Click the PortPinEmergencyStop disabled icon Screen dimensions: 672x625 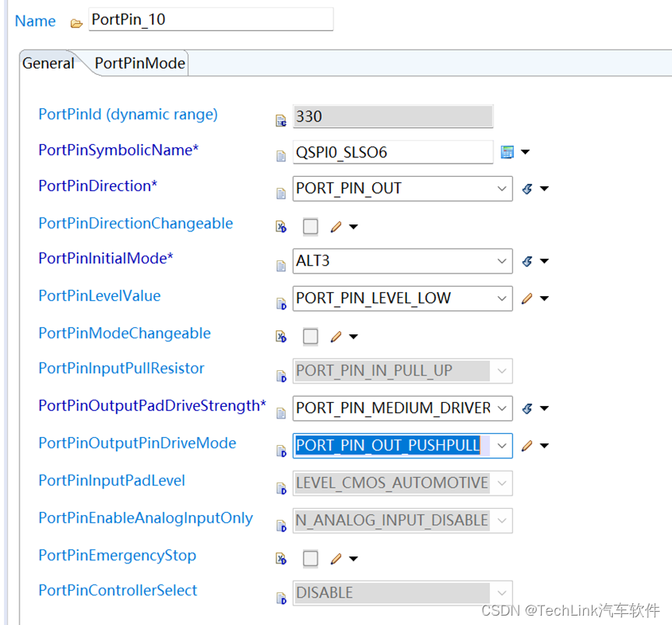[x=281, y=559]
